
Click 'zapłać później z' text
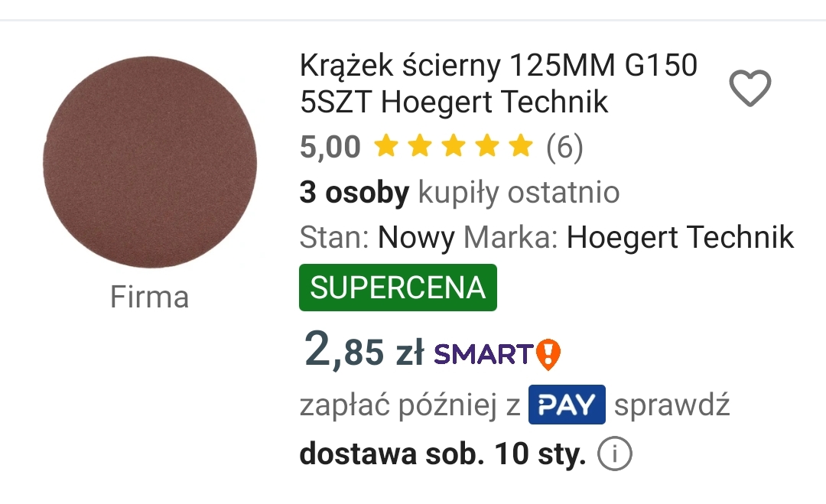click(x=410, y=405)
